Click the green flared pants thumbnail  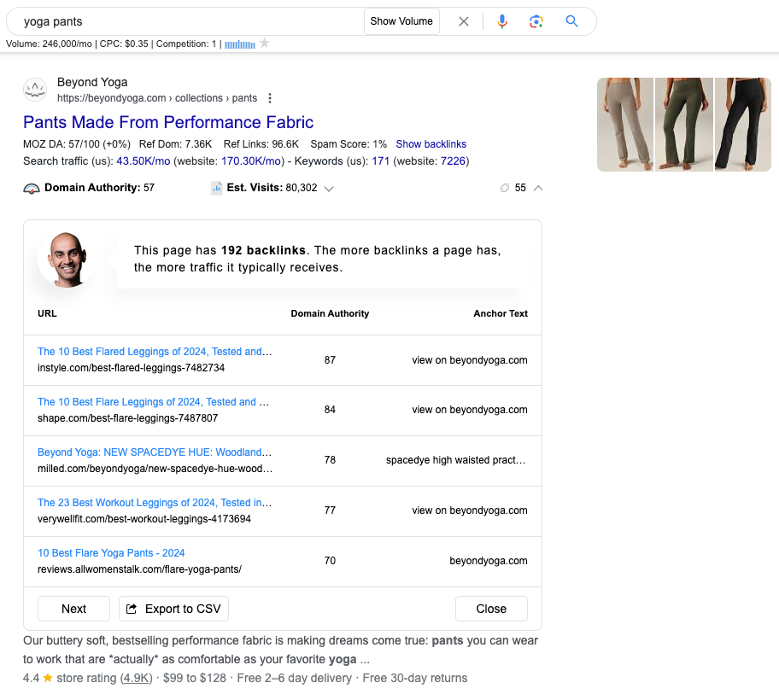click(x=684, y=125)
